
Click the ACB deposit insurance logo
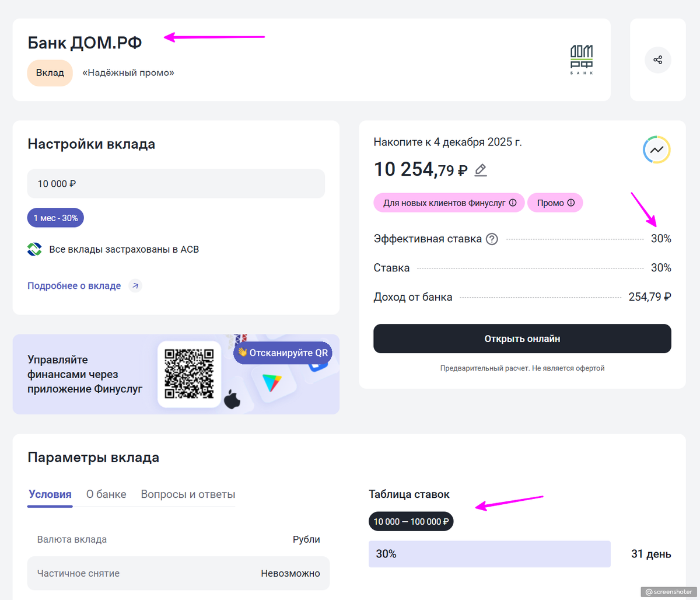34,249
